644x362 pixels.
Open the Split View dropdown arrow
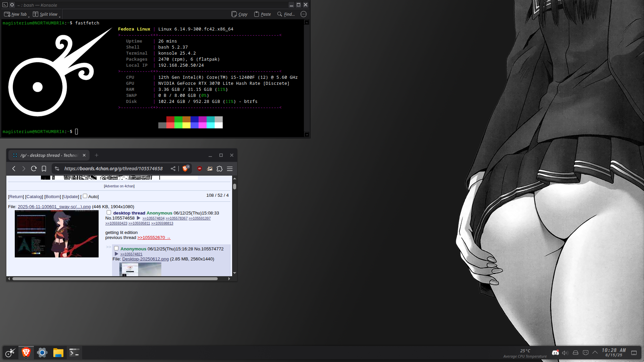pos(60,16)
